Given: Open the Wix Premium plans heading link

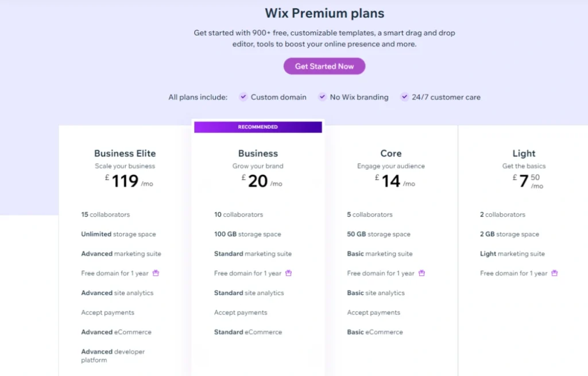Looking at the screenshot, I should 324,13.
